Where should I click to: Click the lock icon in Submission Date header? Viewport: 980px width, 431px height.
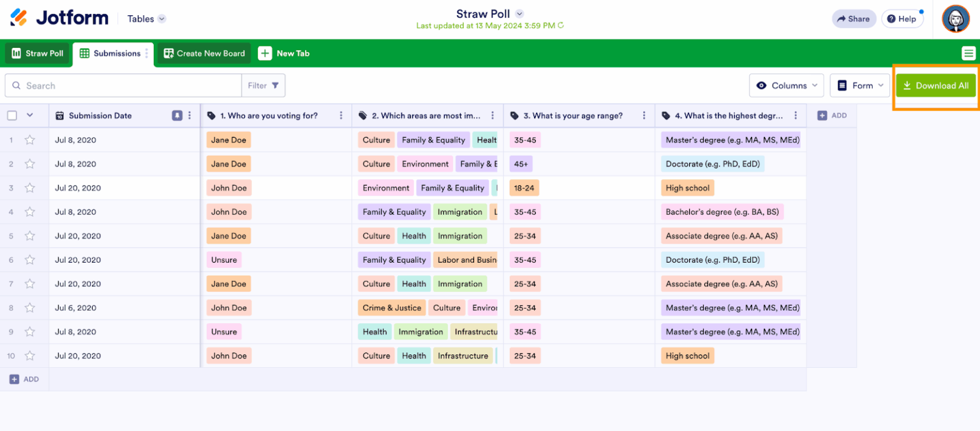tap(177, 115)
